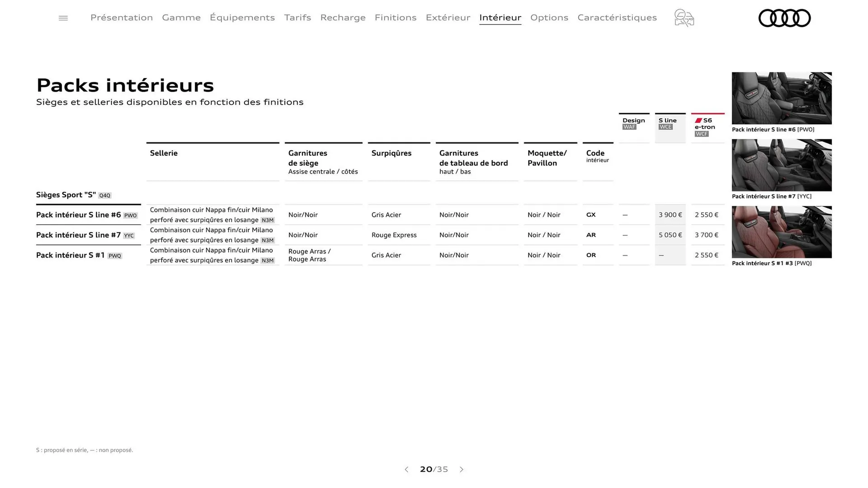Click the Audi rings logo
This screenshot has width=868, height=488.
[x=784, y=18]
